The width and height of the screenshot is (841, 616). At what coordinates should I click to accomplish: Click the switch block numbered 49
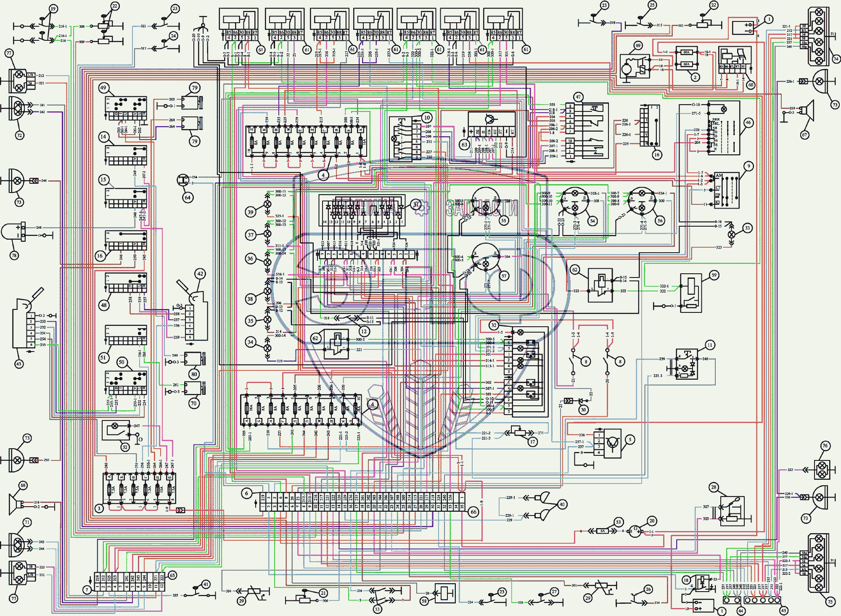(126, 109)
